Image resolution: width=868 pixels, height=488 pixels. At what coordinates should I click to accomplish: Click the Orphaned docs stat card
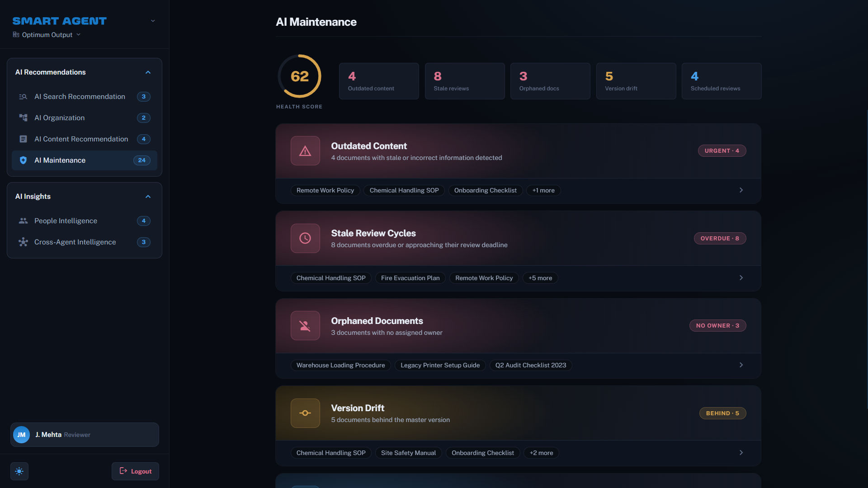pos(550,81)
